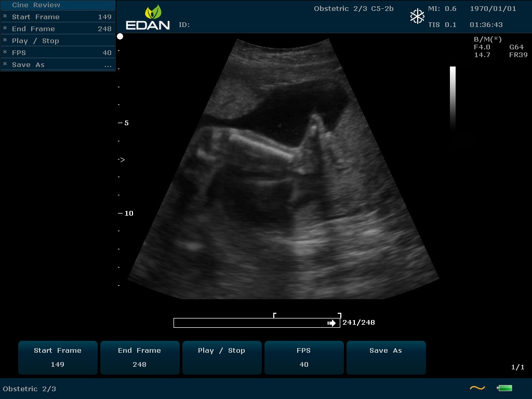
Task: Click the green battery status icon
Action: (505, 388)
